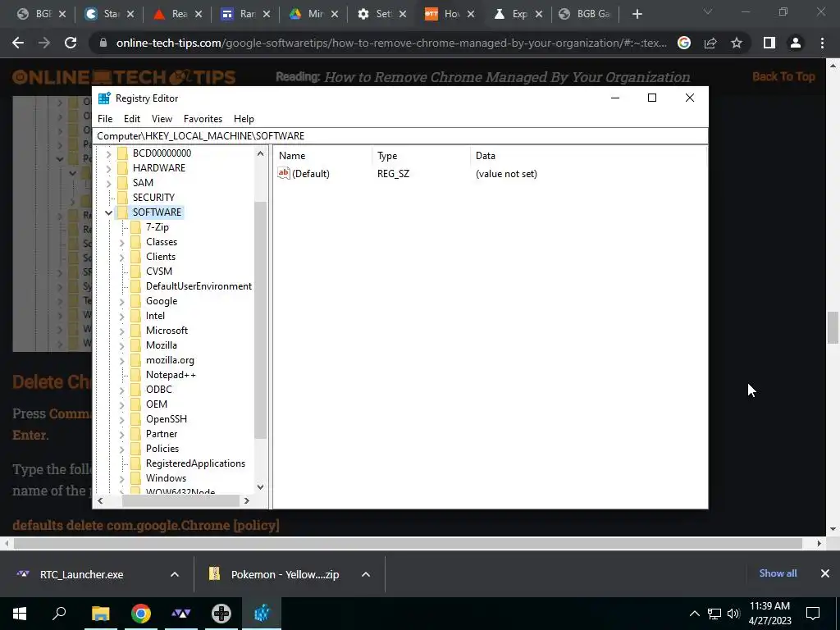The width and height of the screenshot is (840, 630).
Task: Open Chrome profile icon
Action: pos(796,43)
